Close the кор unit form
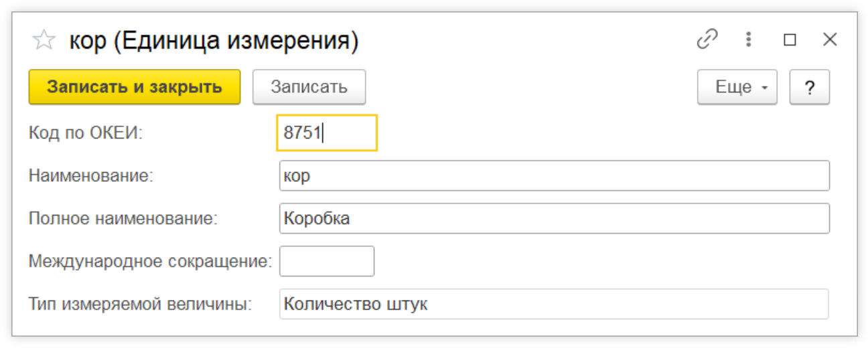The height and width of the screenshot is (348, 868). 830,40
